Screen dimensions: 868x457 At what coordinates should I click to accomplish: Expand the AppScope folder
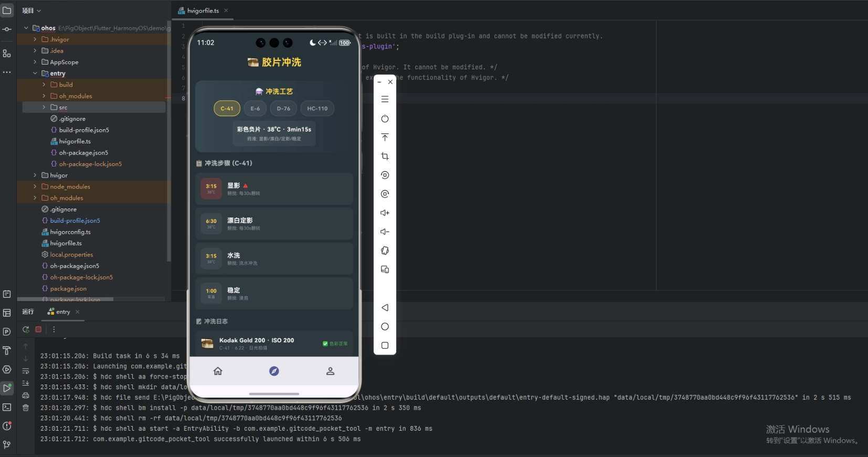35,62
